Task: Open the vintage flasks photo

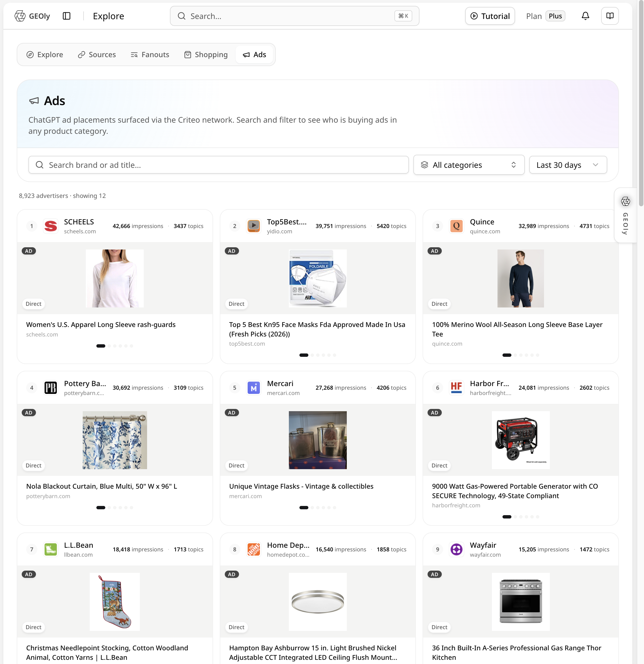Action: tap(318, 440)
